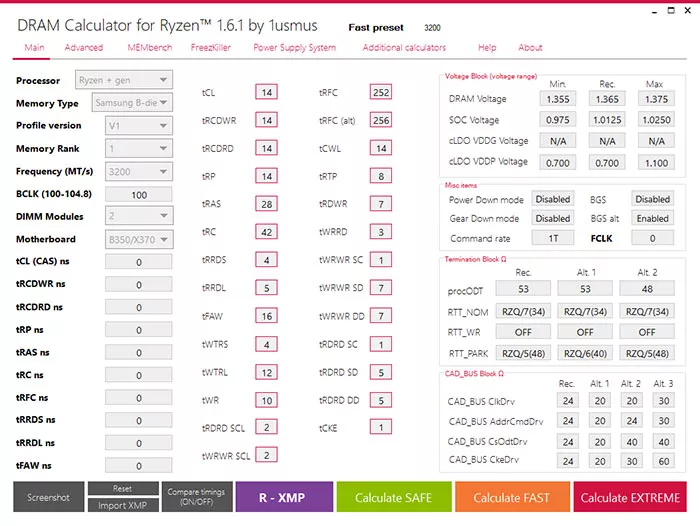Open the Motherboard dropdown
The width and height of the screenshot is (700, 526).
tap(139, 239)
